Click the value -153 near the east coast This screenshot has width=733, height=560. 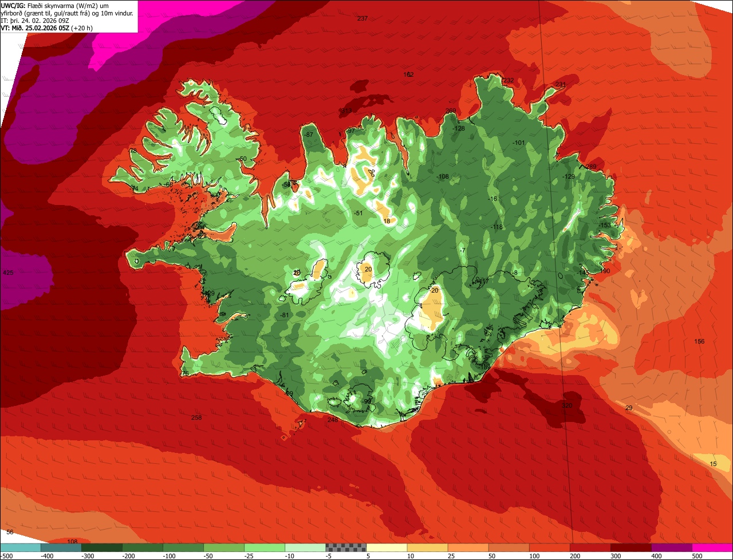(605, 225)
